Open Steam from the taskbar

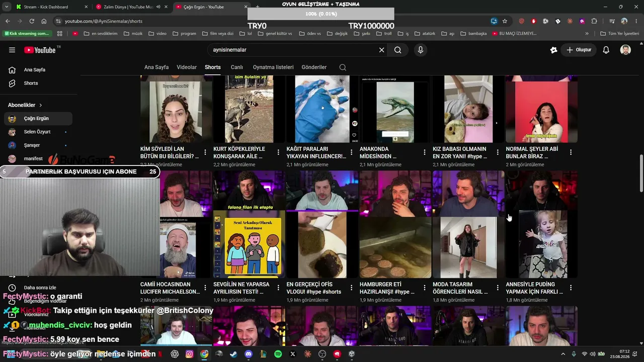tap(233, 354)
